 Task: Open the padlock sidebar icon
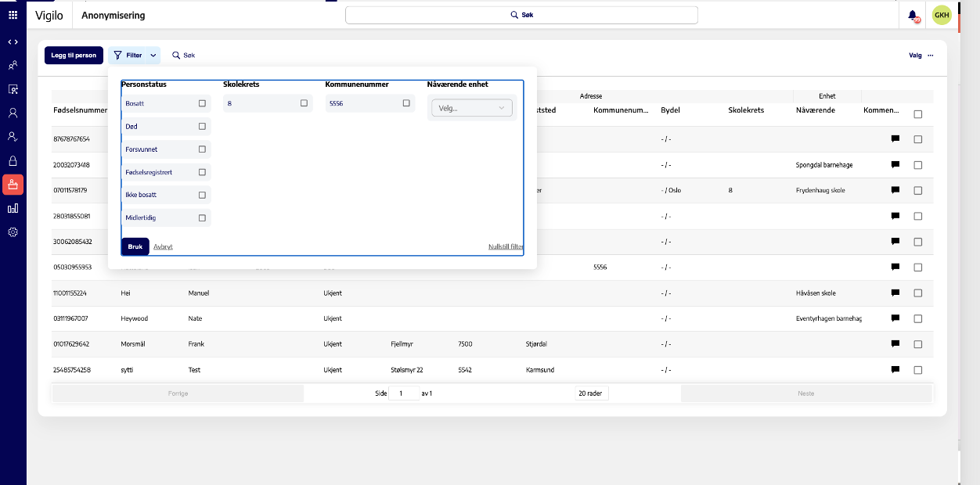click(x=13, y=160)
